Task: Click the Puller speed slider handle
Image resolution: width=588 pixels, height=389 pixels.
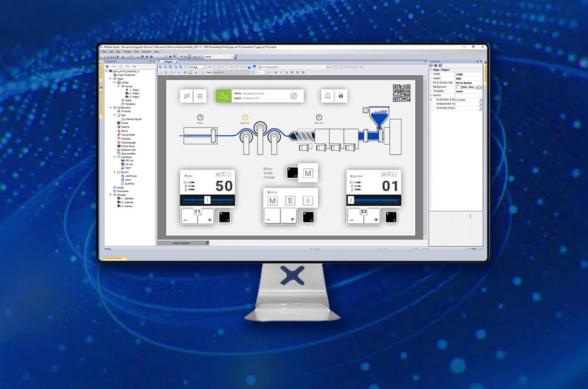Action: [x=207, y=200]
